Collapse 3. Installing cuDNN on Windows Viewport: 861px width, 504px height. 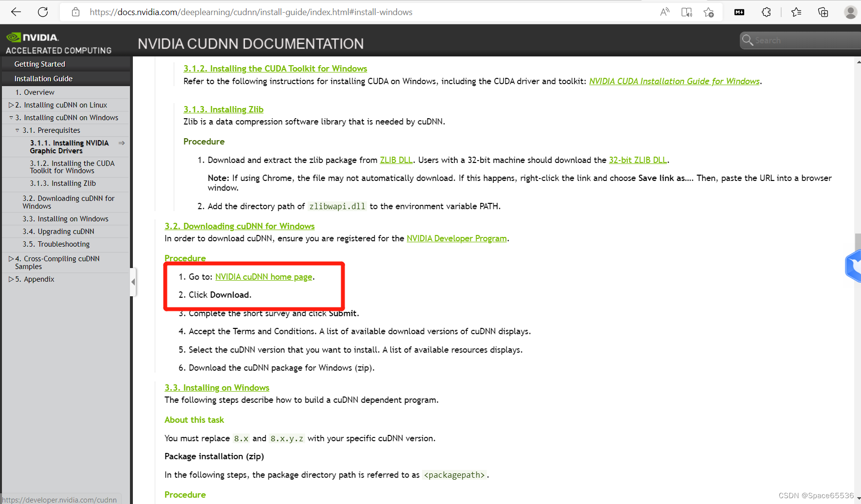pyautogui.click(x=11, y=118)
